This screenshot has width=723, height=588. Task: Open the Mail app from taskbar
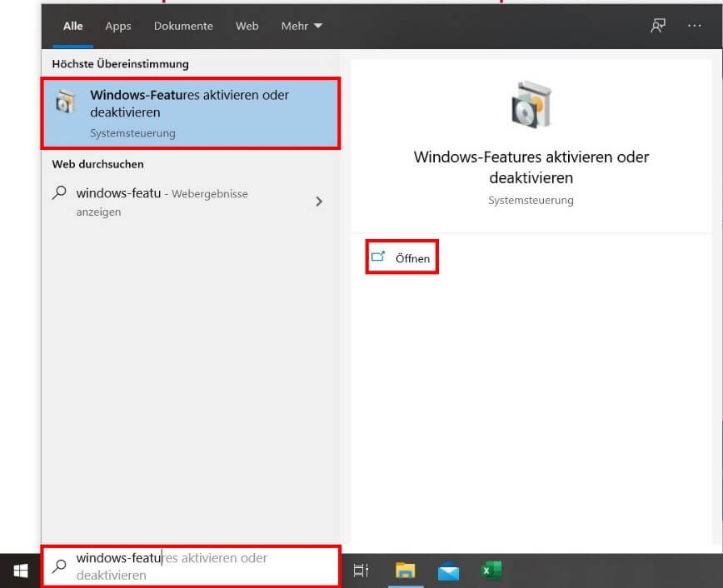449,571
